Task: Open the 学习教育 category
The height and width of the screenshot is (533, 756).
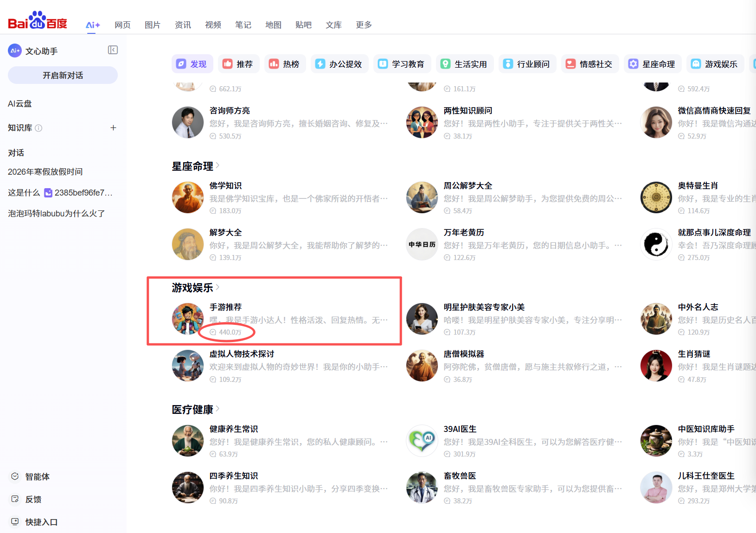Action: [x=402, y=64]
